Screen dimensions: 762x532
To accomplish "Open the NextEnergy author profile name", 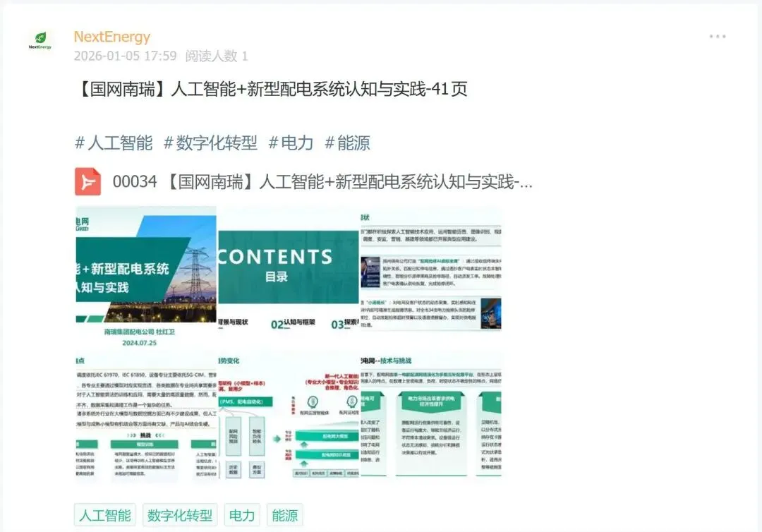I will coord(111,37).
